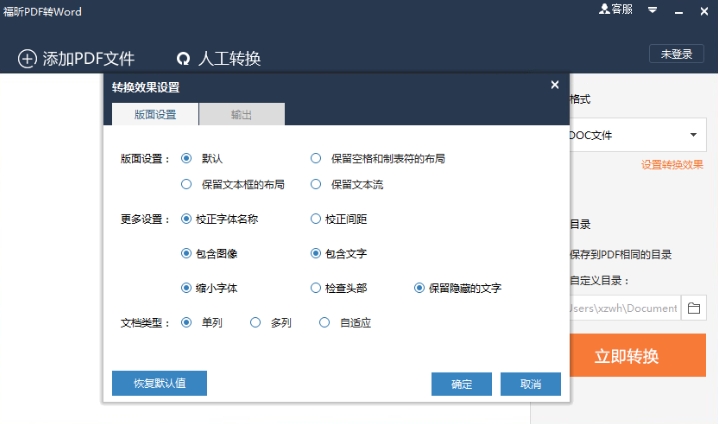Click 未登录 login button
The height and width of the screenshot is (424, 718).
(676, 54)
